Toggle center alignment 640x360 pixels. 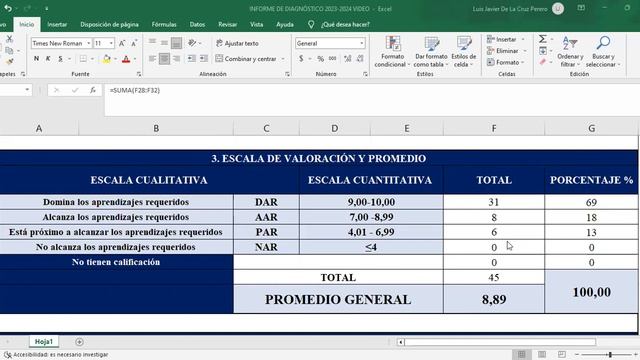pos(164,59)
